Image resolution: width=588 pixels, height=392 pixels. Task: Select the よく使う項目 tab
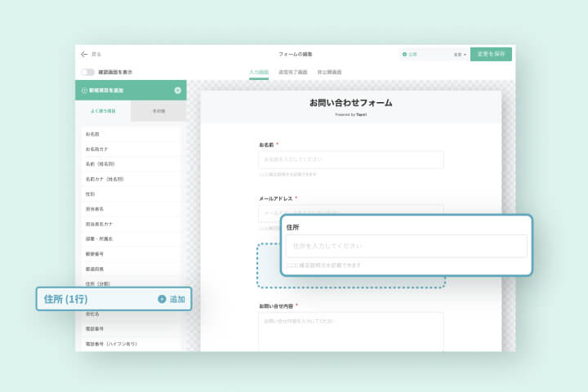tap(102, 111)
